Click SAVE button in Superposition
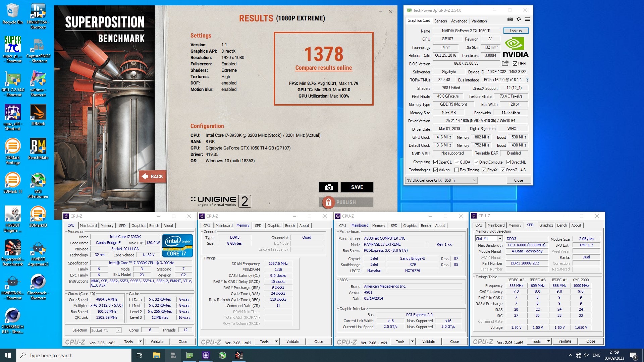This screenshot has width=644, height=362. point(357,187)
